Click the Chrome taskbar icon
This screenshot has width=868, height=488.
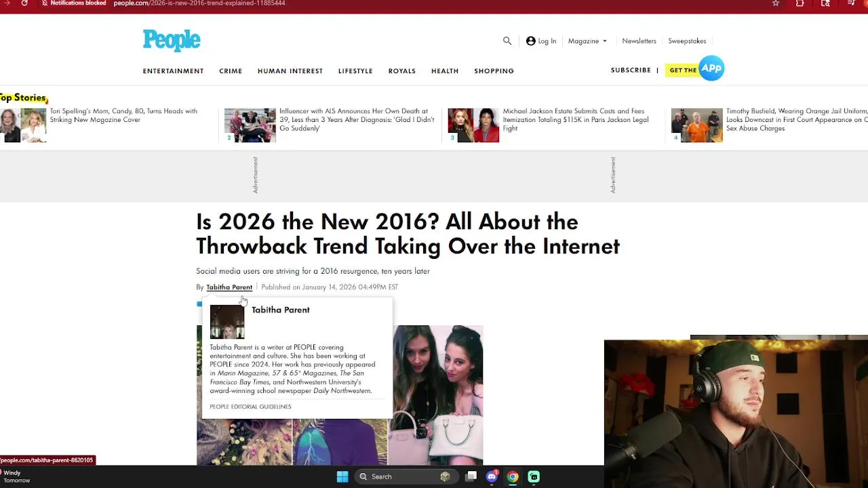click(x=513, y=476)
